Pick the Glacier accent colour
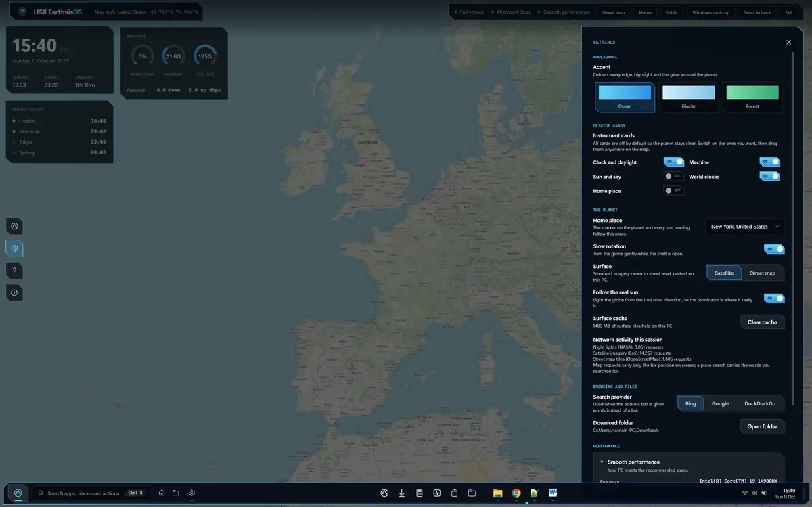 pos(688,97)
